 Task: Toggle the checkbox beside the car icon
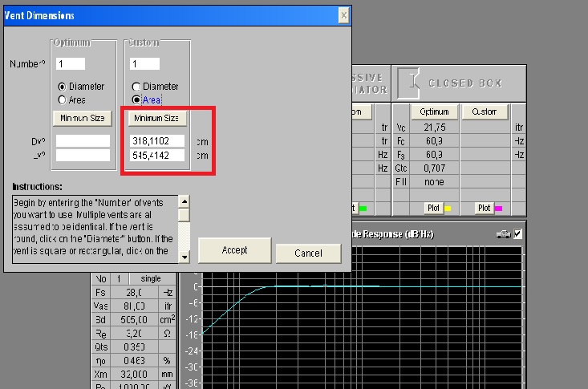[517, 233]
